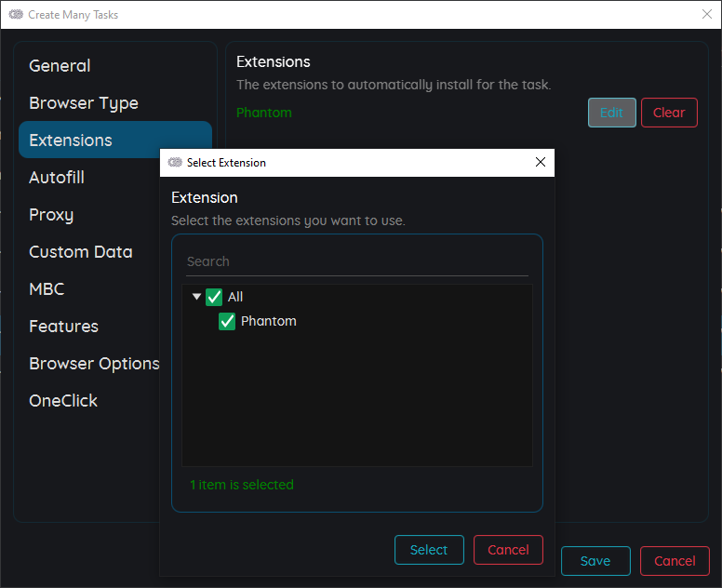Uncheck the Phantom extension checkbox
This screenshot has height=588, width=722.
[x=226, y=321]
